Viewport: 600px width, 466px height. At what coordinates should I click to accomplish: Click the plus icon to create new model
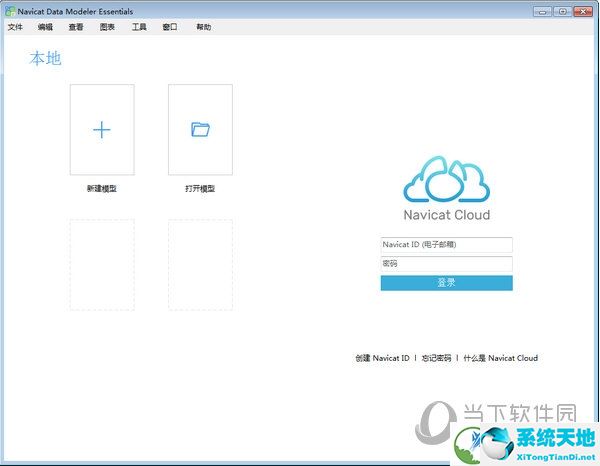pyautogui.click(x=102, y=129)
